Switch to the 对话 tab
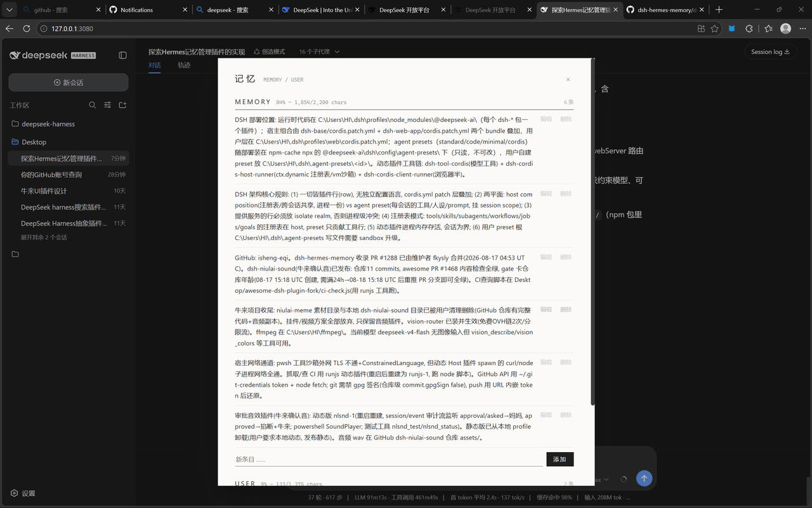Viewport: 812px width, 508px height. tap(155, 65)
